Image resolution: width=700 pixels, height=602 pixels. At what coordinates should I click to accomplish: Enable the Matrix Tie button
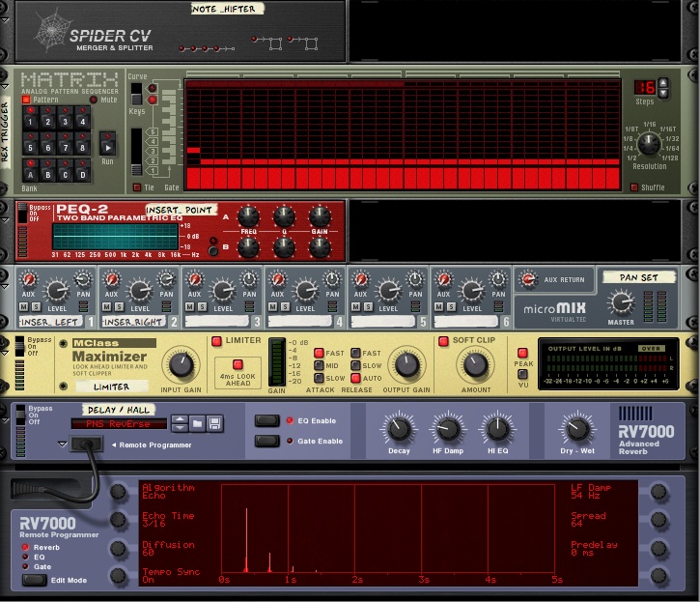click(137, 187)
